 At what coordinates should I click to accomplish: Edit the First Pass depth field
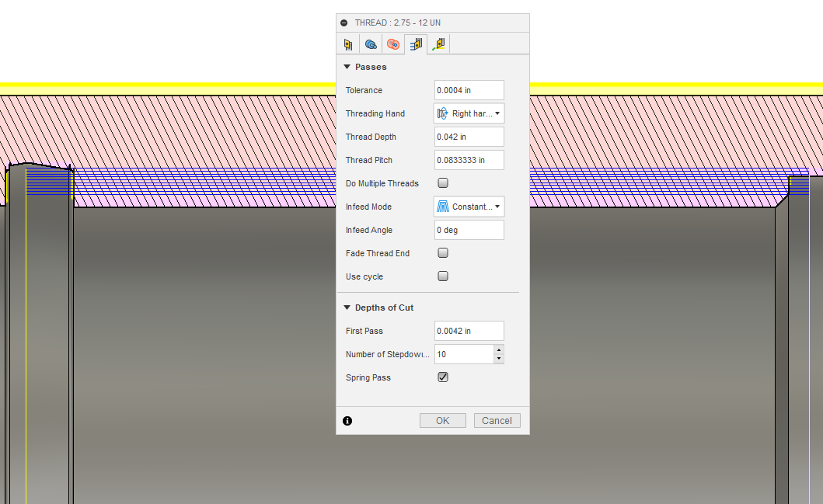(469, 331)
